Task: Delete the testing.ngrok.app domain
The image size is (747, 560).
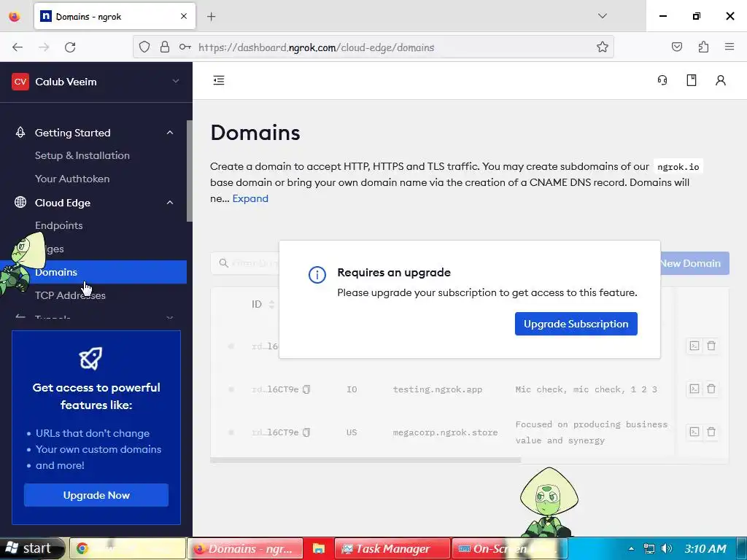Action: 711,389
